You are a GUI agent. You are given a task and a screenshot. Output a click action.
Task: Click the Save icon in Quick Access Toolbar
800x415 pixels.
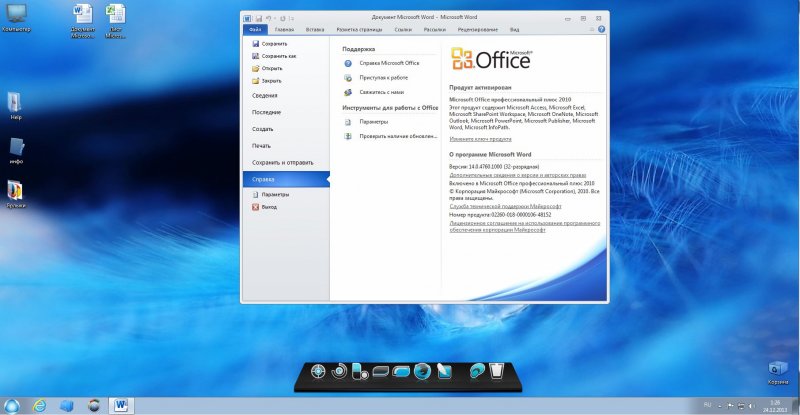(259, 18)
